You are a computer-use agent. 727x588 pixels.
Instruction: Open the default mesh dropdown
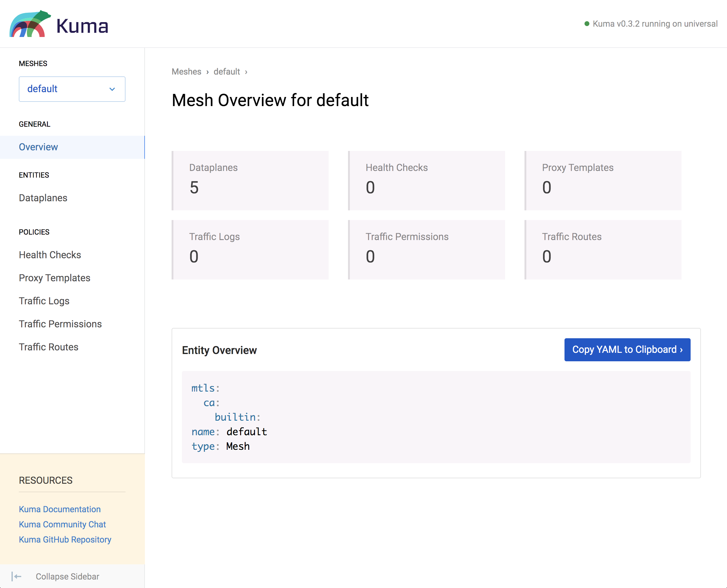72,89
